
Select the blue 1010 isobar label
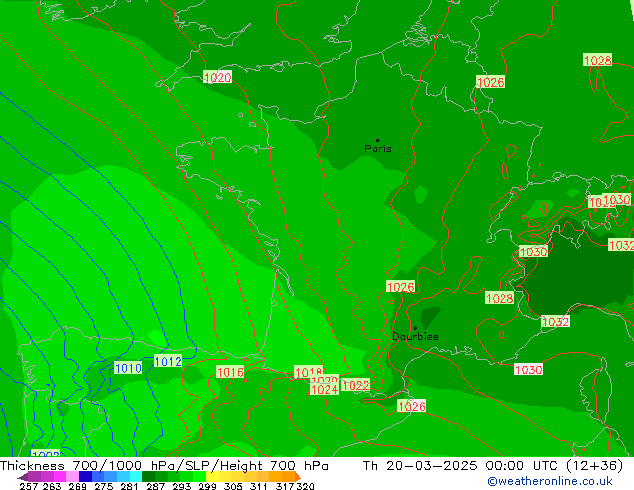tap(128, 368)
